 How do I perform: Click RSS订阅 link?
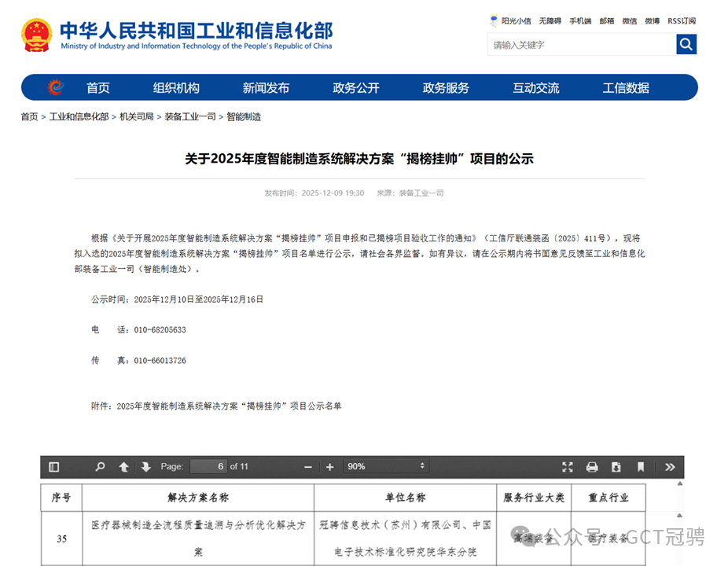(x=682, y=21)
